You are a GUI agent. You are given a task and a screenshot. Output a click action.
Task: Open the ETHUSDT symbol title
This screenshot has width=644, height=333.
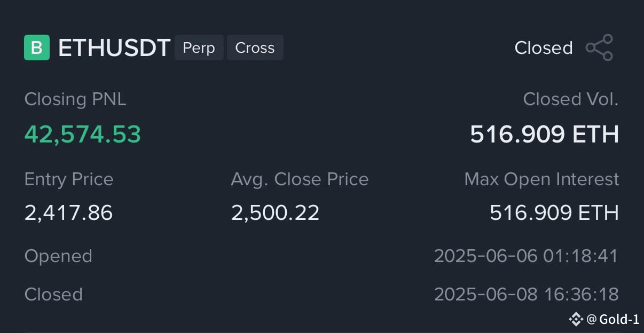click(114, 48)
